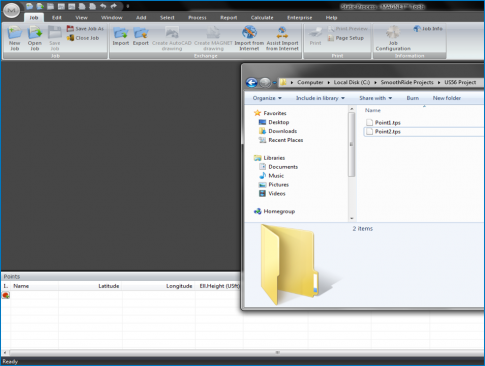Click arrow after Computer in address bar

(x=328, y=82)
